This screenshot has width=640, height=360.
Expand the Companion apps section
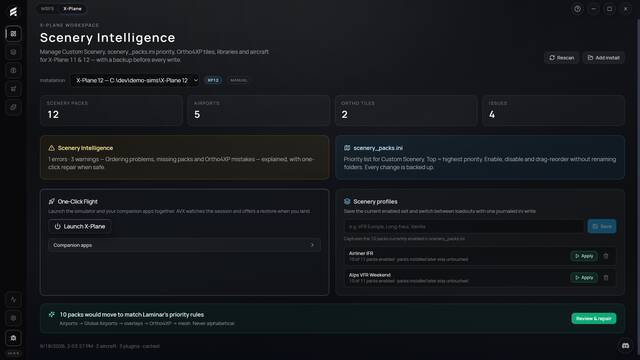(x=184, y=245)
